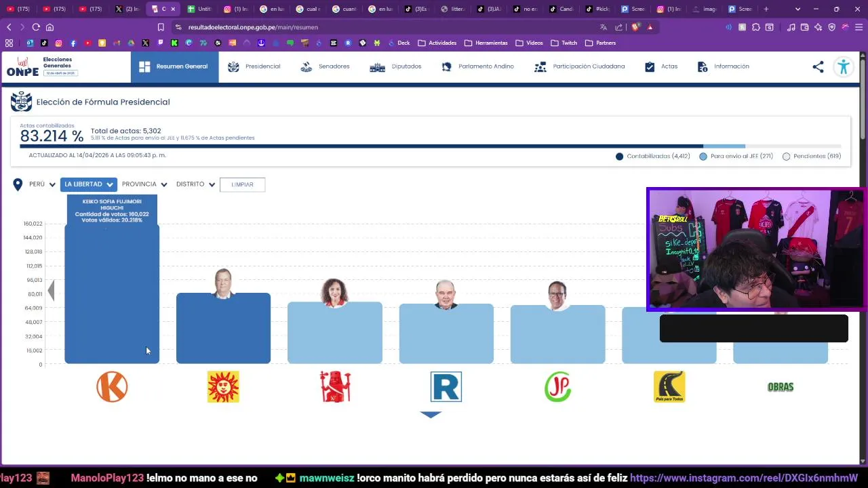This screenshot has height=488, width=868.
Task: Bookmark the page with the bookmark icon
Action: [x=161, y=27]
